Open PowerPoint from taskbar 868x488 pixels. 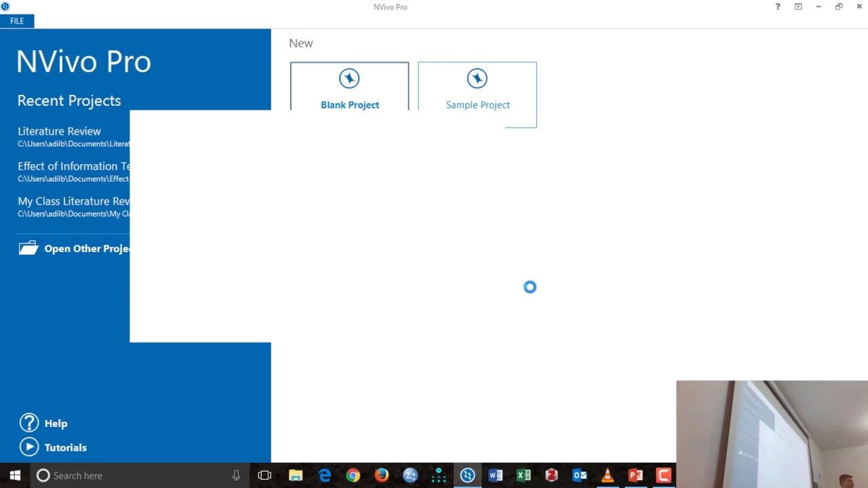click(x=635, y=475)
